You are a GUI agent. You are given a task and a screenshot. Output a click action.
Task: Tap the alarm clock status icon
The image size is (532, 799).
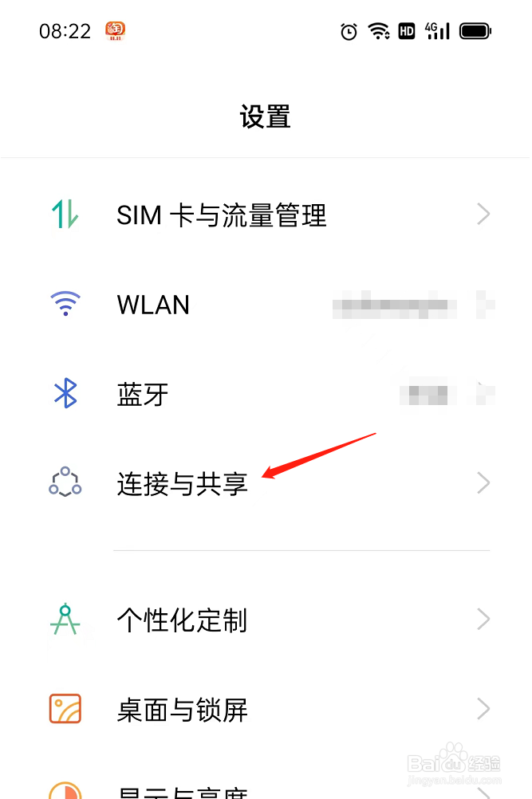pos(349,32)
